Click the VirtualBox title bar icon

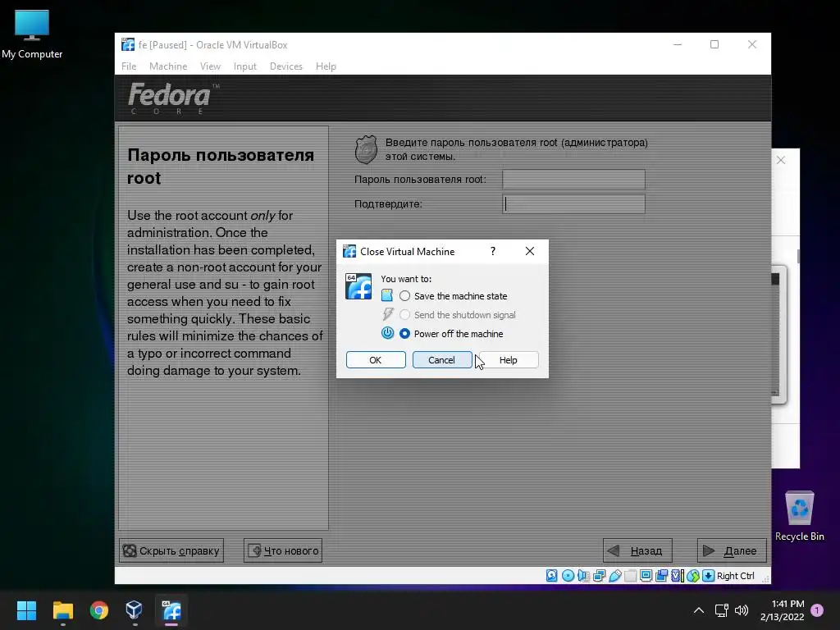(x=128, y=45)
